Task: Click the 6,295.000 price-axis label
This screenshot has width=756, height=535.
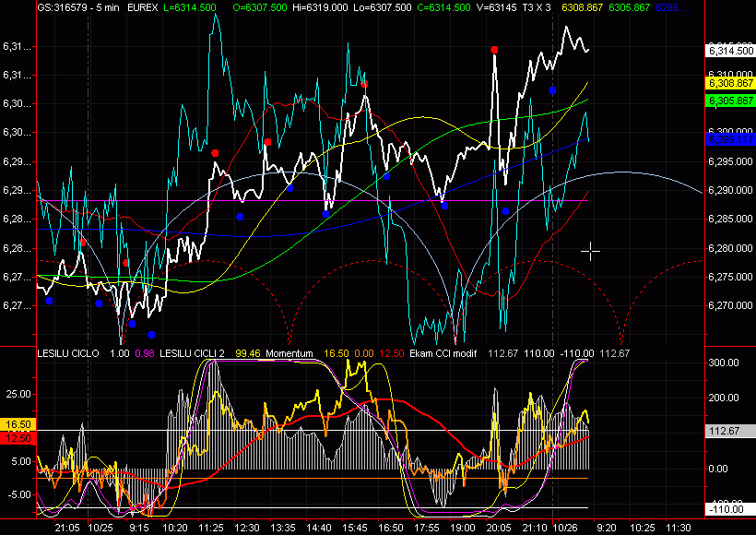Action: click(730, 161)
